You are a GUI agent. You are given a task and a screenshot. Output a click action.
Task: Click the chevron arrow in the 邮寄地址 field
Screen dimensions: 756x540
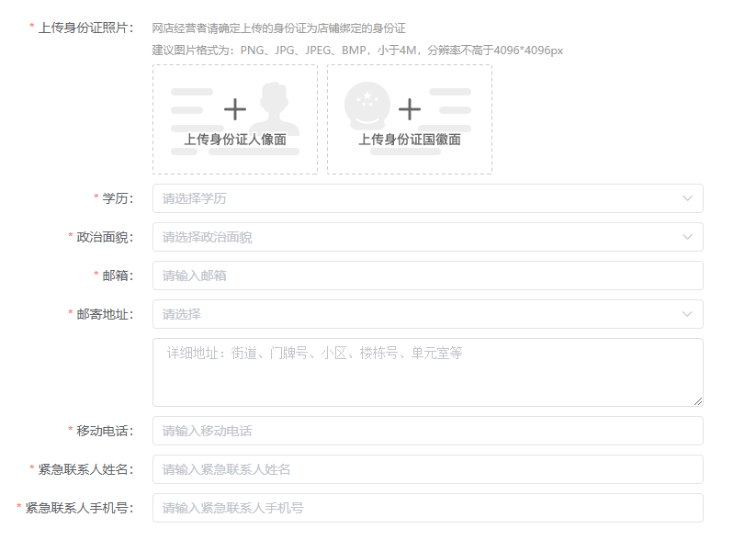[x=687, y=314]
